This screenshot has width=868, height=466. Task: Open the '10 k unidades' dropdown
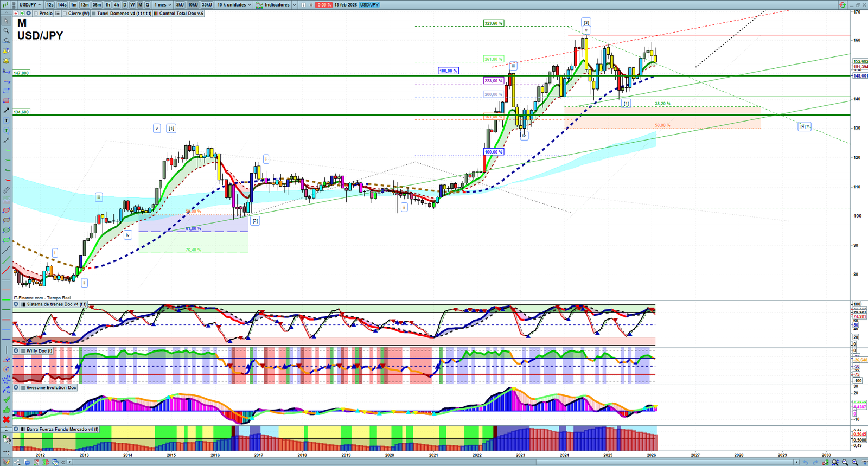click(234, 5)
